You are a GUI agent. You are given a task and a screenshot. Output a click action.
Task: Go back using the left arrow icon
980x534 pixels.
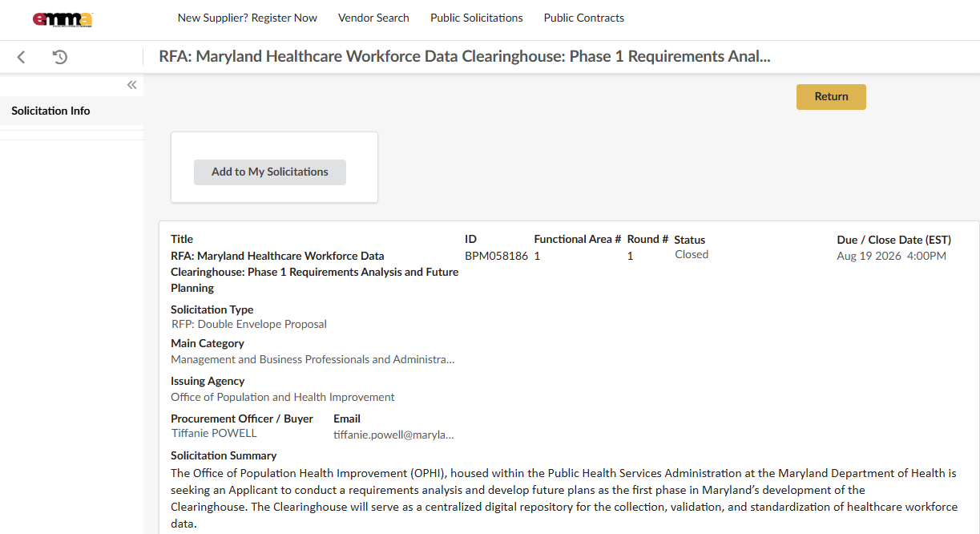(x=22, y=57)
